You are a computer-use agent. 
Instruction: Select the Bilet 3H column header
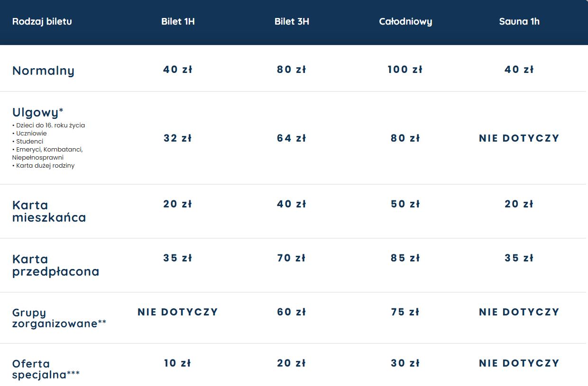(292, 22)
